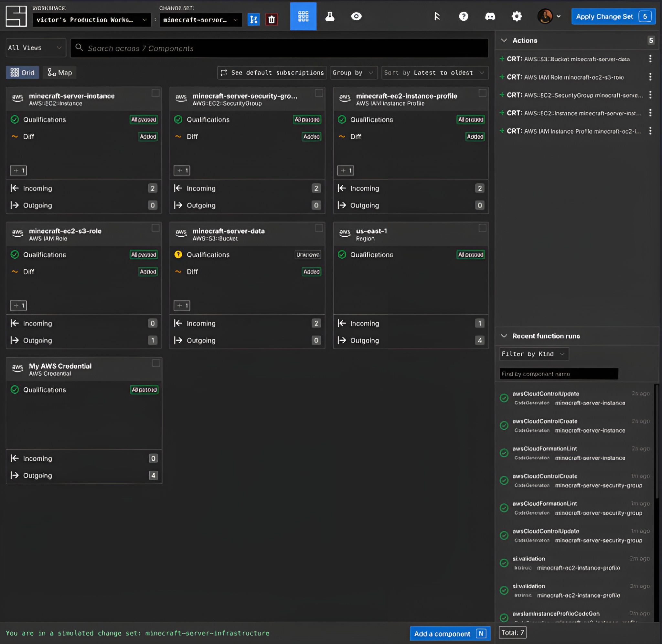The image size is (662, 644).
Task: Open help via the question mark icon
Action: click(464, 16)
